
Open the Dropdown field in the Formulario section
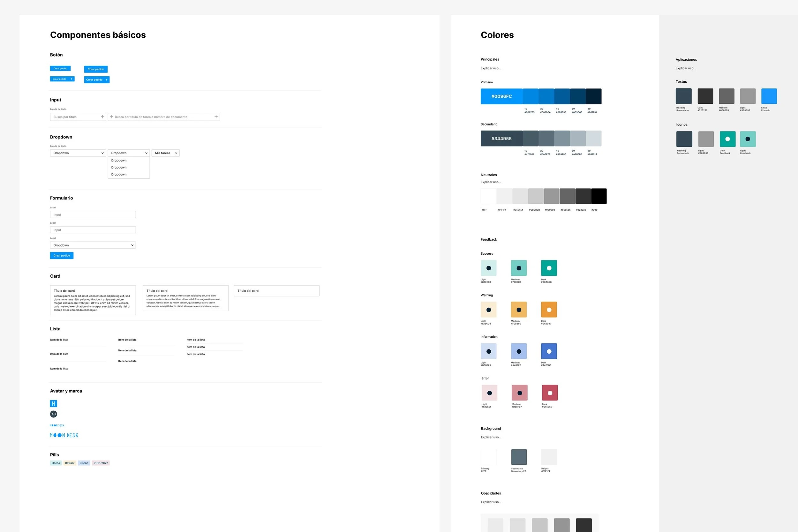[x=93, y=245]
